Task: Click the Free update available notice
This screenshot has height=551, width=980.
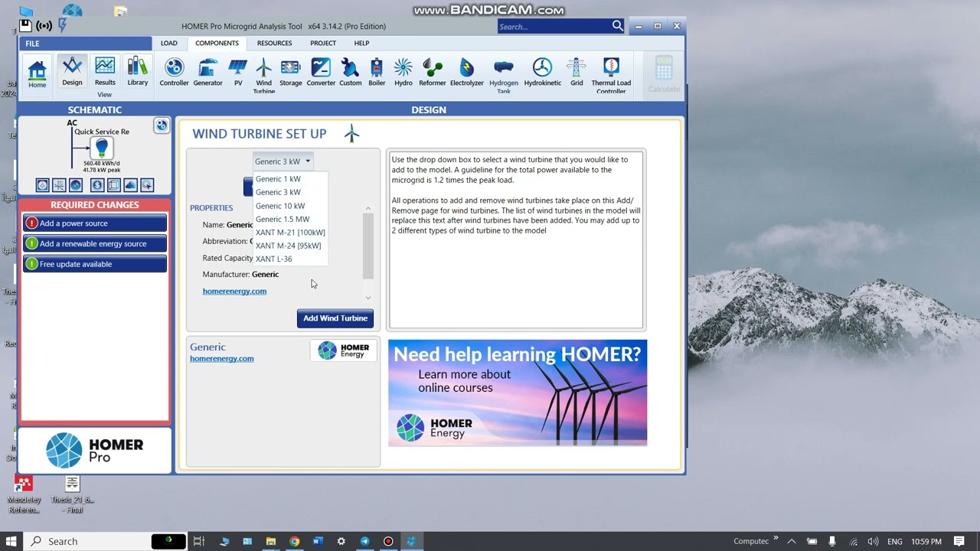Action: tap(95, 264)
